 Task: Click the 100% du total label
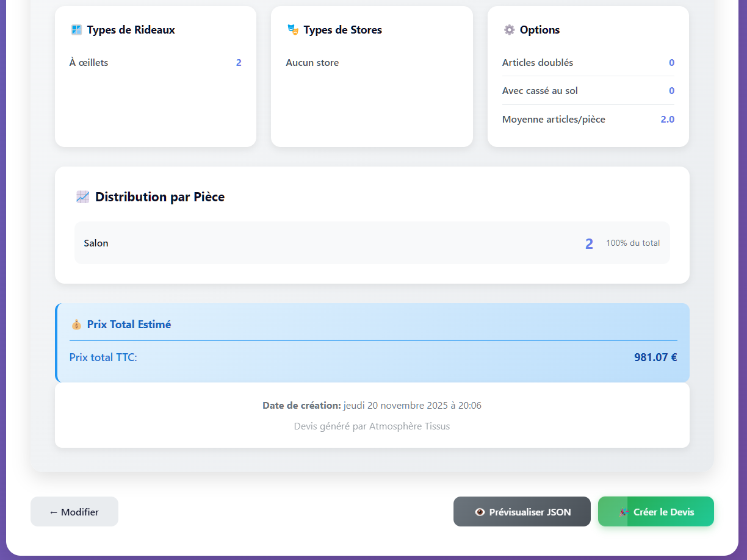(632, 243)
